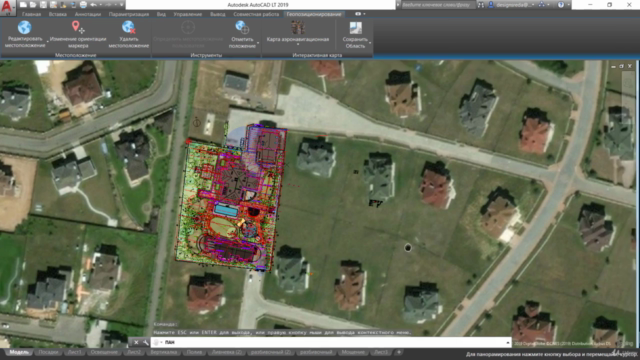Screen dimensions: 640x360
Task: Switch to Вставка ribbon tab
Action: 58,14
